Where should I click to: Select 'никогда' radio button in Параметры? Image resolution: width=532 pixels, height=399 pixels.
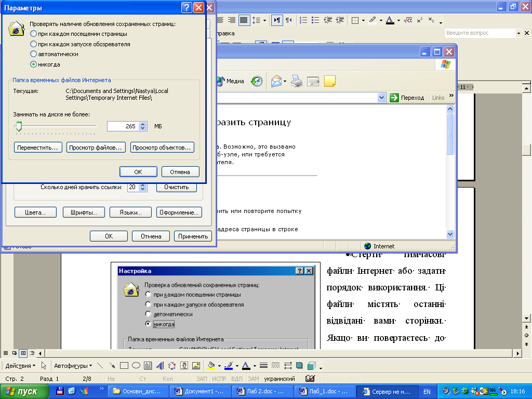pyautogui.click(x=33, y=64)
